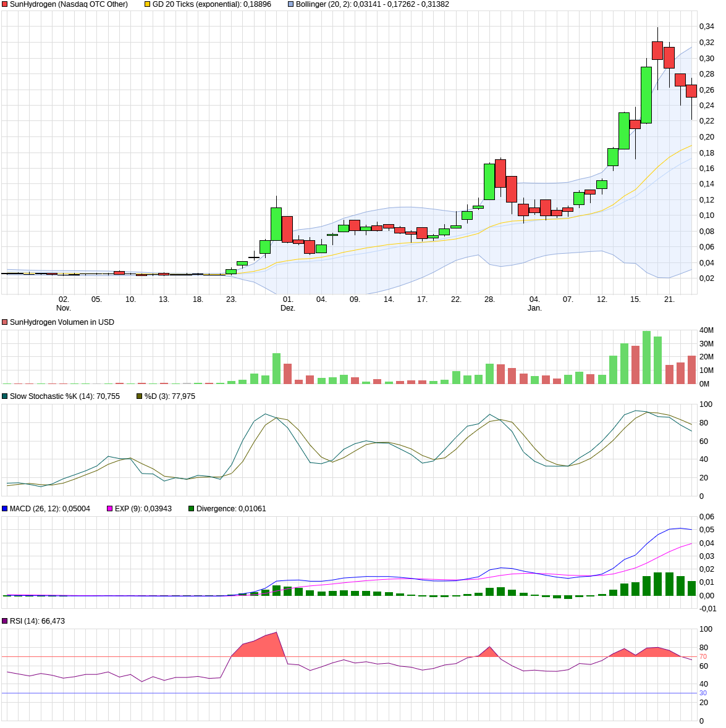726x728 pixels.
Task: Click the '21.' date axis label
Action: click(669, 299)
